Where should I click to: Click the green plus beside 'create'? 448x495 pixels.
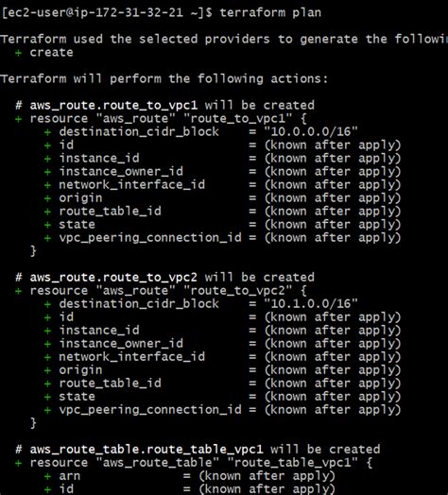pos(18,53)
